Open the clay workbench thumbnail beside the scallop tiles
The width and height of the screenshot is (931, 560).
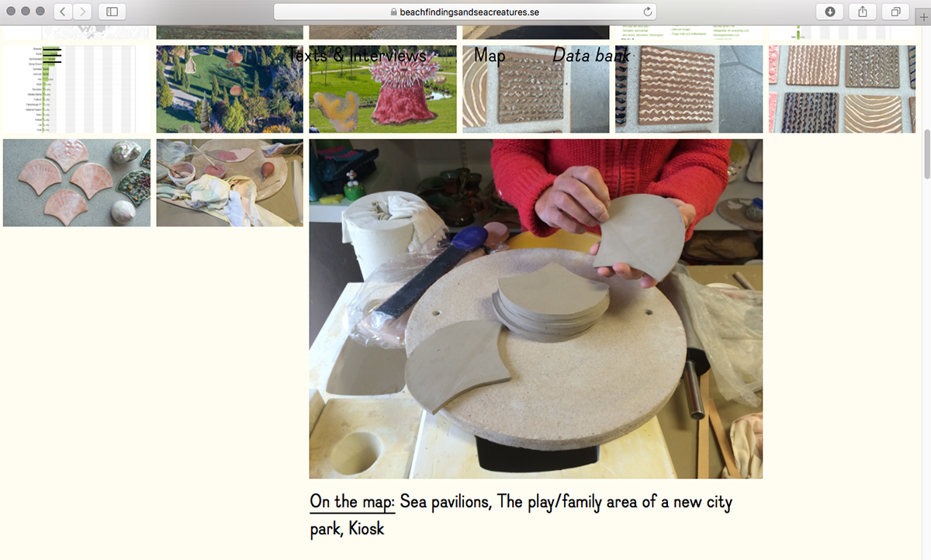pos(230,183)
